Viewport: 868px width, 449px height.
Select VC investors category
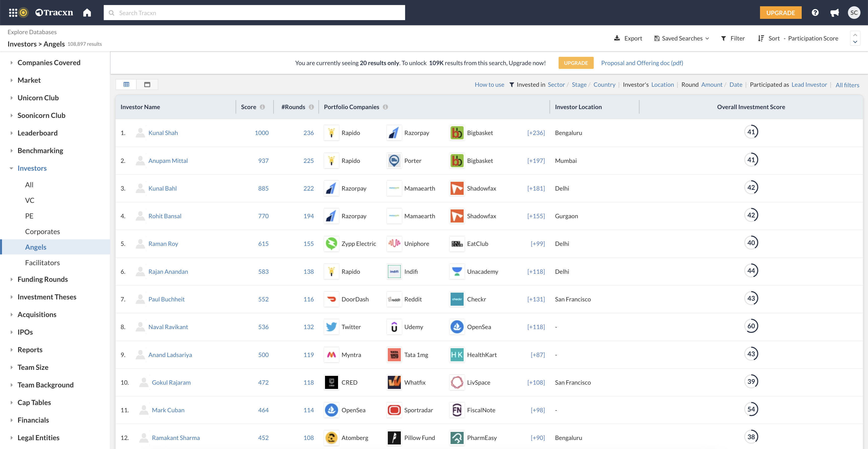click(30, 200)
